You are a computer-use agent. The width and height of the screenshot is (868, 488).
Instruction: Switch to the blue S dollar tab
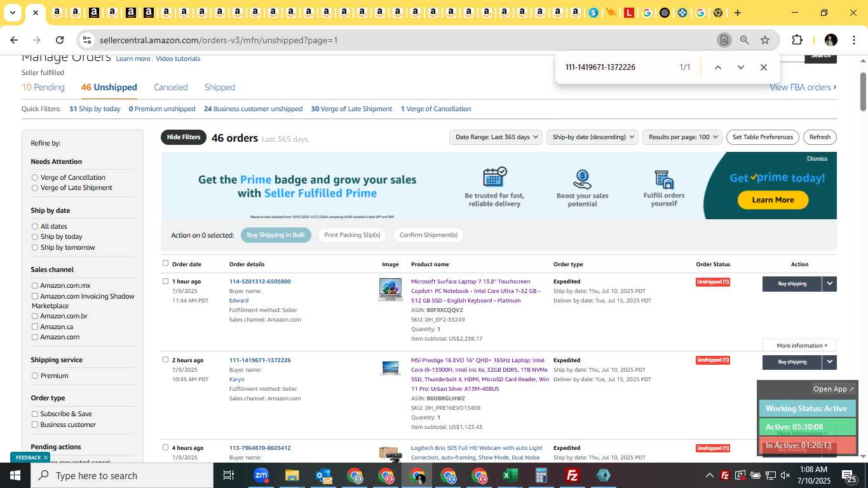pyautogui.click(x=593, y=13)
